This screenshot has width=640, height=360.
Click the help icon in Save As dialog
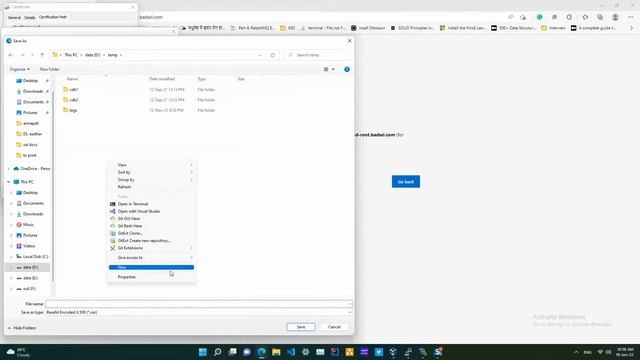pyautogui.click(x=347, y=69)
